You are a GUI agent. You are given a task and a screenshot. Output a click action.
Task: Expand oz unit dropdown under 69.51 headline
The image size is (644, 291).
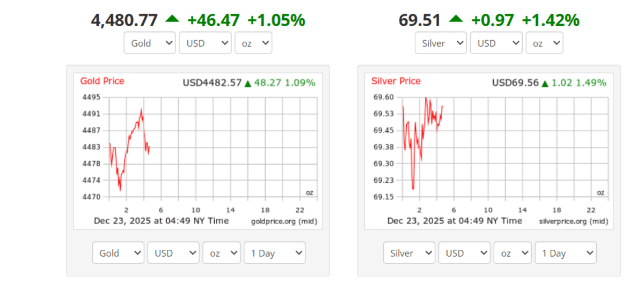(544, 43)
